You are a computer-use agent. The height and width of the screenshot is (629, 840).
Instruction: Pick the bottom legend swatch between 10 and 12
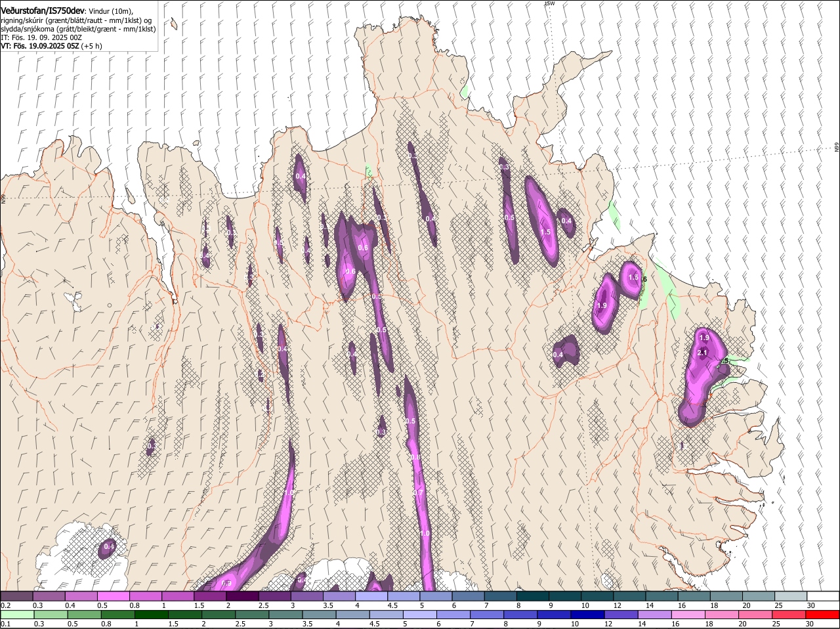588,615
